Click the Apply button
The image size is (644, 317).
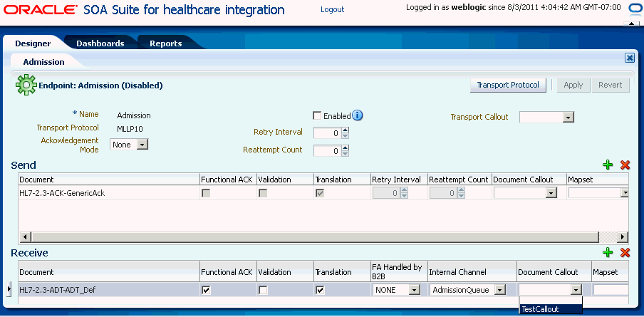coord(573,85)
